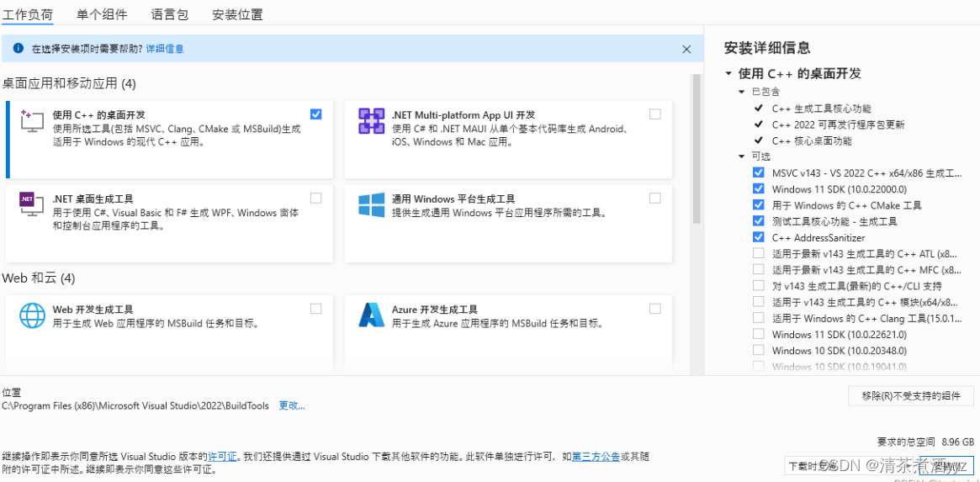Select the 使用 C++ 的桌面开发 workload card

[169, 140]
